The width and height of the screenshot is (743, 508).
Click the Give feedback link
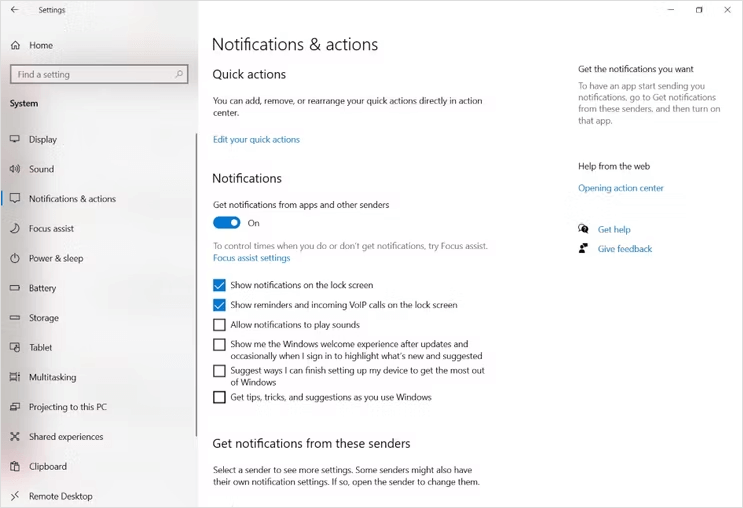click(625, 249)
